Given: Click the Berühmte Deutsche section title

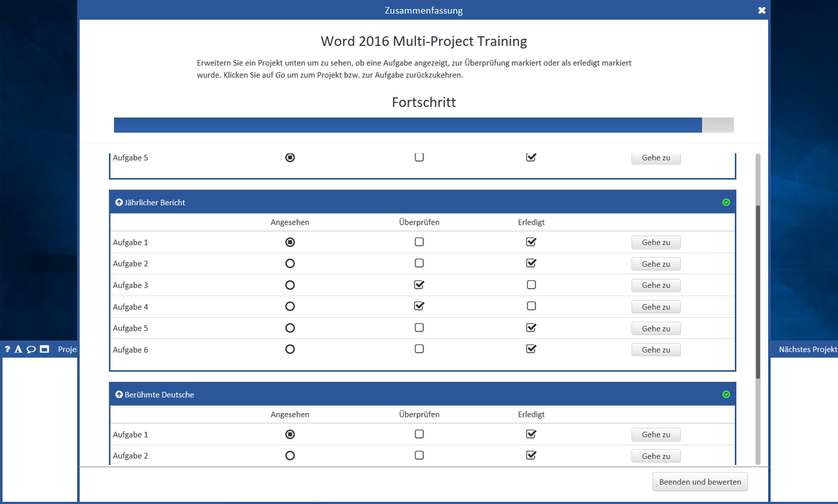Looking at the screenshot, I should 159,395.
